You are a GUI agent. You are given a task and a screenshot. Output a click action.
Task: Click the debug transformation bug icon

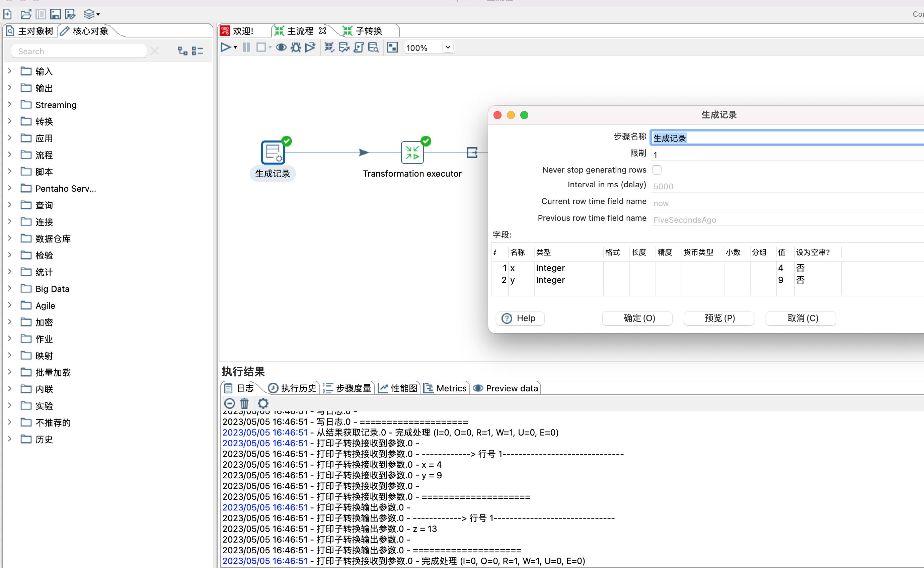tap(296, 48)
